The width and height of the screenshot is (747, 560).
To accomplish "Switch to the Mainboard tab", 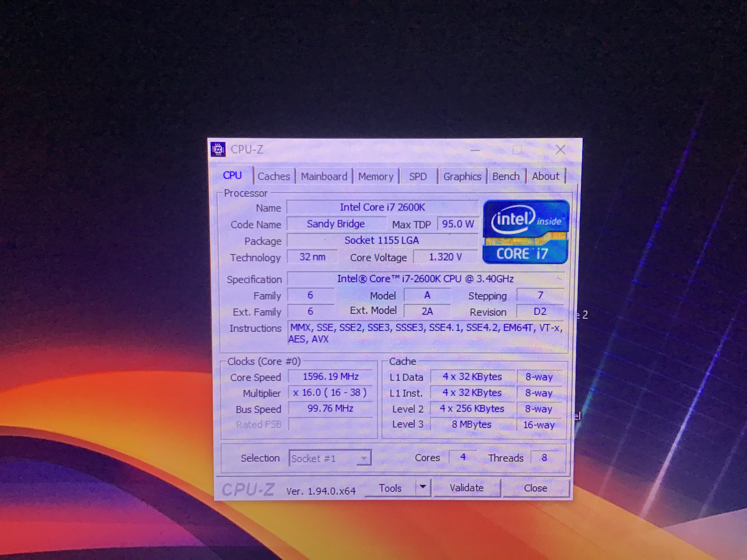I will (x=324, y=177).
